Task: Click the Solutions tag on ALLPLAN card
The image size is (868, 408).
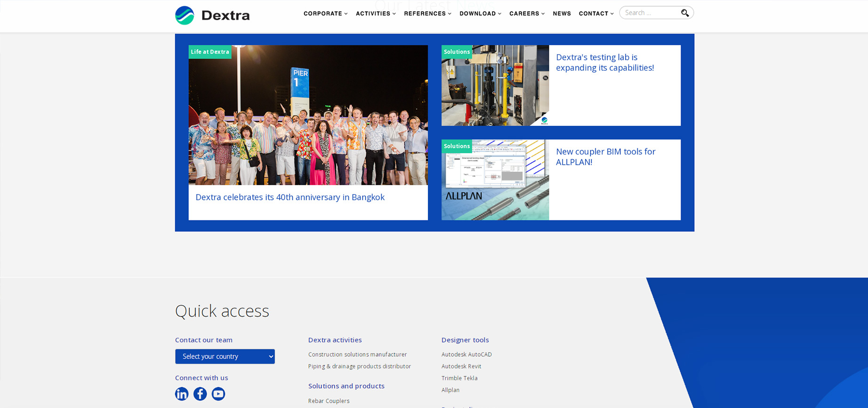Action: pos(457,146)
